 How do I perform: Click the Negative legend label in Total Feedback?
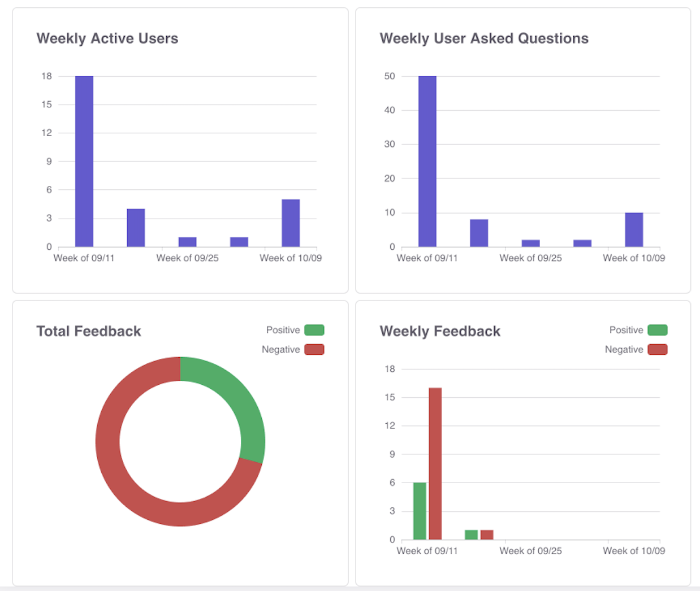click(x=280, y=350)
